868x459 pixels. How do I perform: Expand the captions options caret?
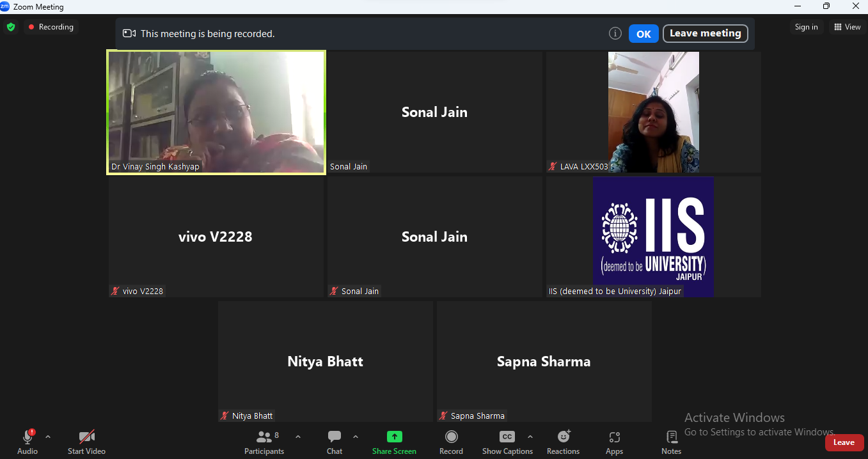530,437
